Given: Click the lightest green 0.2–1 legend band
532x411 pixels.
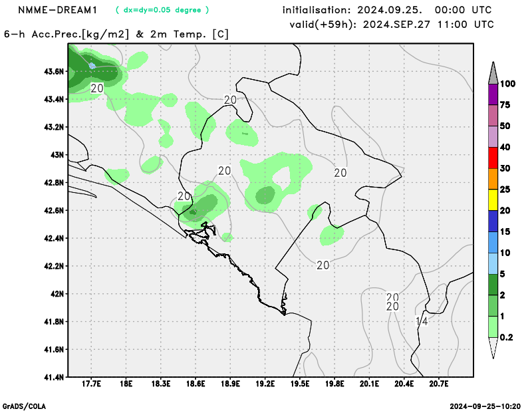Looking at the screenshot, I should (493, 327).
